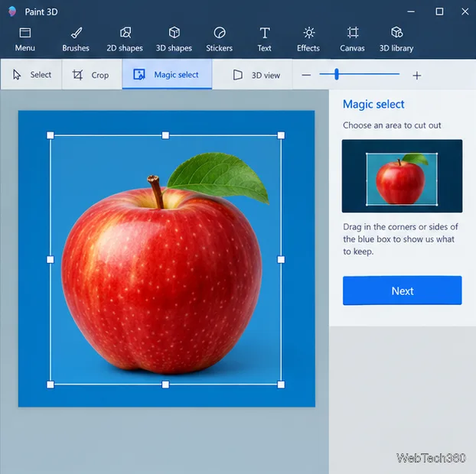
Task: Activate the Select tool
Action: (x=31, y=75)
